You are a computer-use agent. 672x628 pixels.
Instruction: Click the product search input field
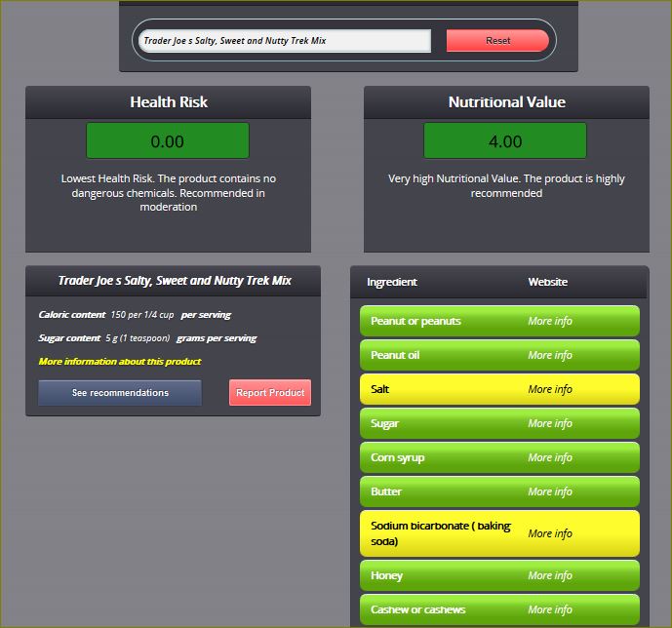click(x=285, y=41)
